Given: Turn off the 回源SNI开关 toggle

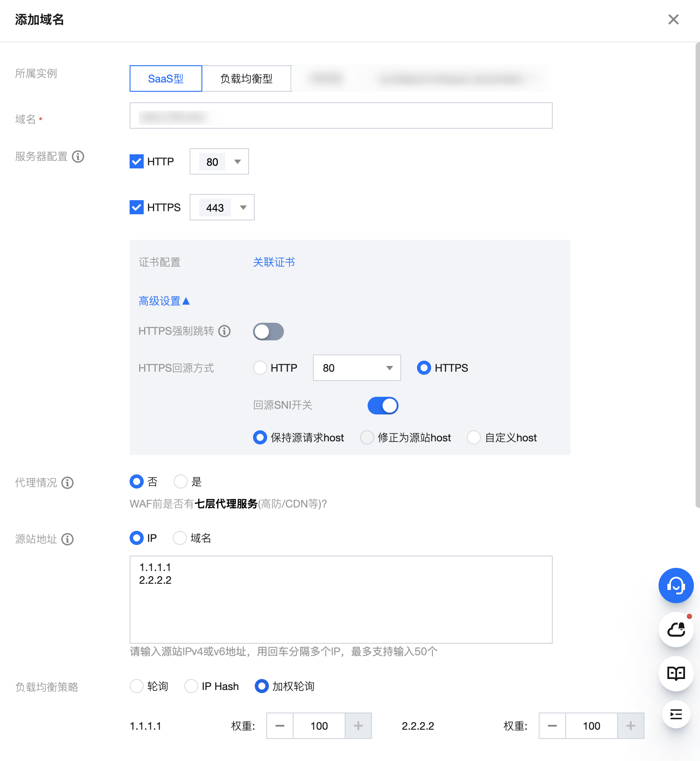Looking at the screenshot, I should [x=383, y=406].
